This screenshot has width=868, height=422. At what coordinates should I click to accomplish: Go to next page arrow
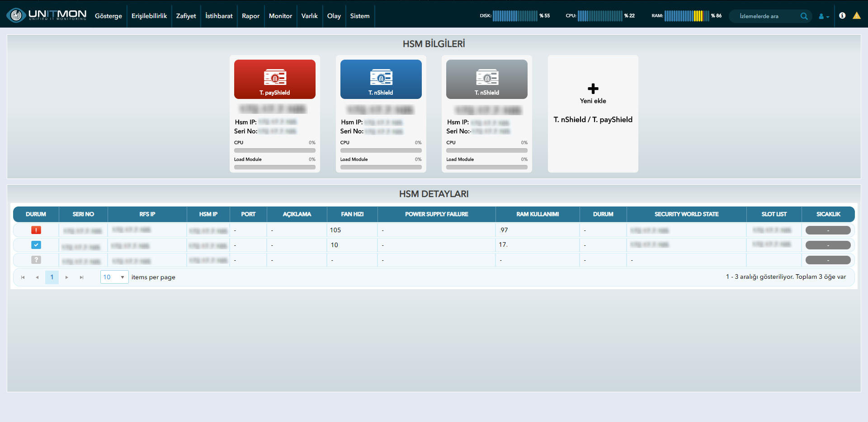pyautogui.click(x=67, y=277)
